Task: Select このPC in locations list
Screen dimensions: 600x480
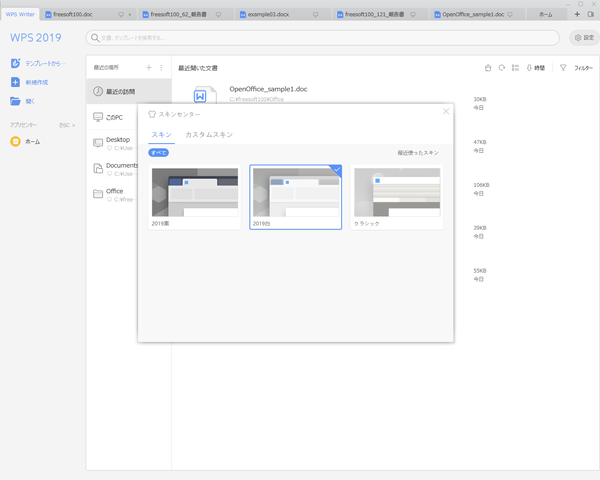Action: [112, 118]
